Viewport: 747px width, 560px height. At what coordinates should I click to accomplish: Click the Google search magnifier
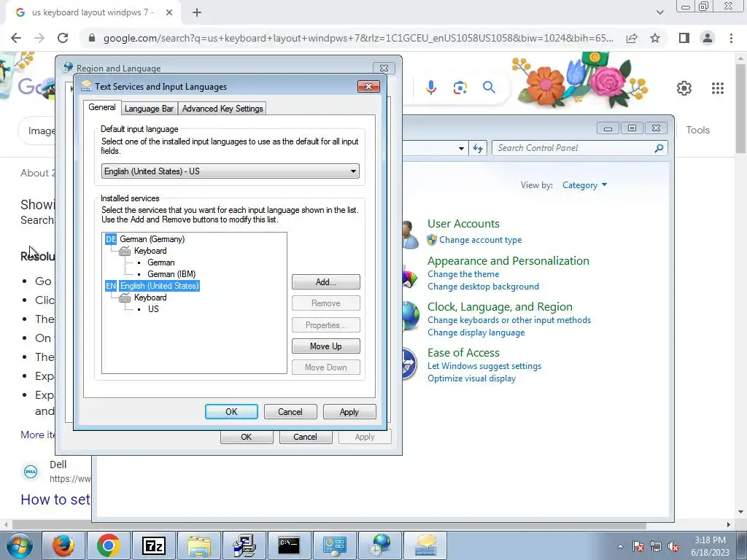489,87
